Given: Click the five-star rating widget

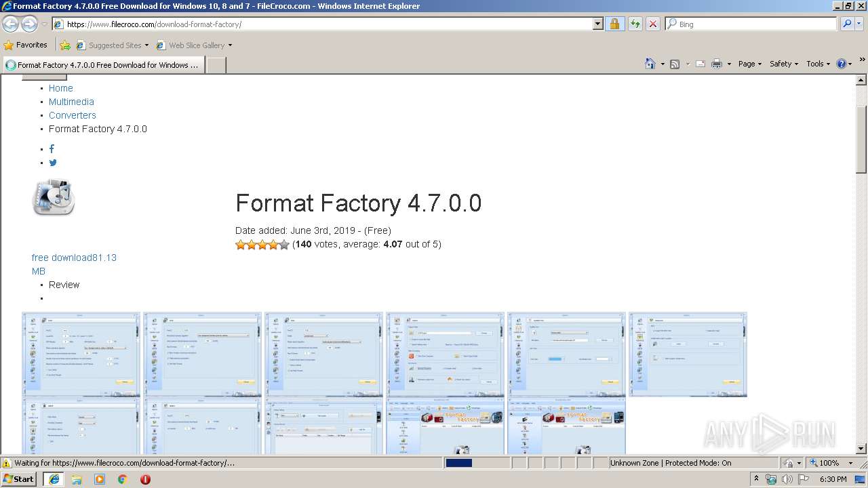Looking at the screenshot, I should click(262, 245).
